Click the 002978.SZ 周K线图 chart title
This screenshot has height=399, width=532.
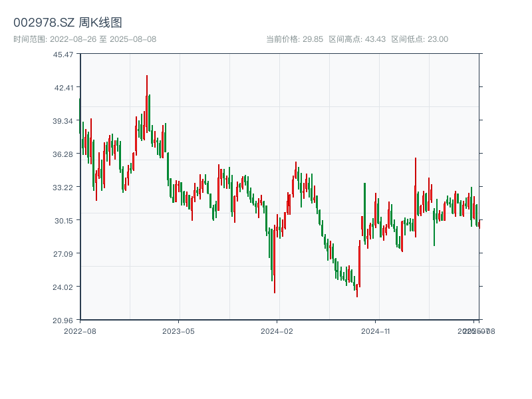pos(68,23)
